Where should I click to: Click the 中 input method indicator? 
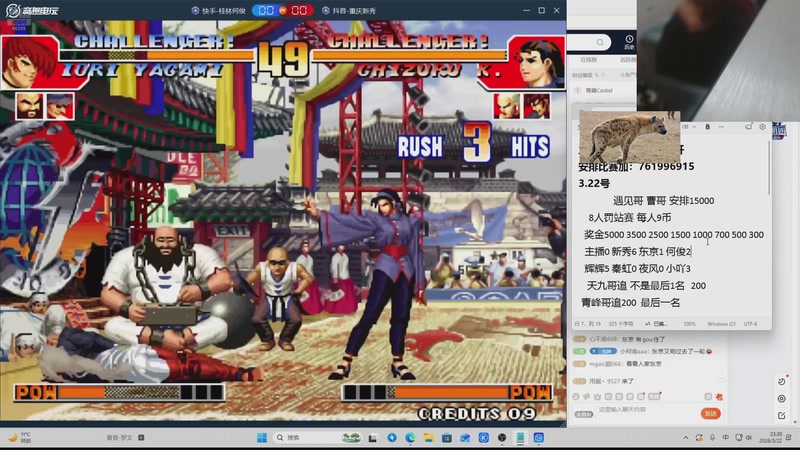pos(726,438)
